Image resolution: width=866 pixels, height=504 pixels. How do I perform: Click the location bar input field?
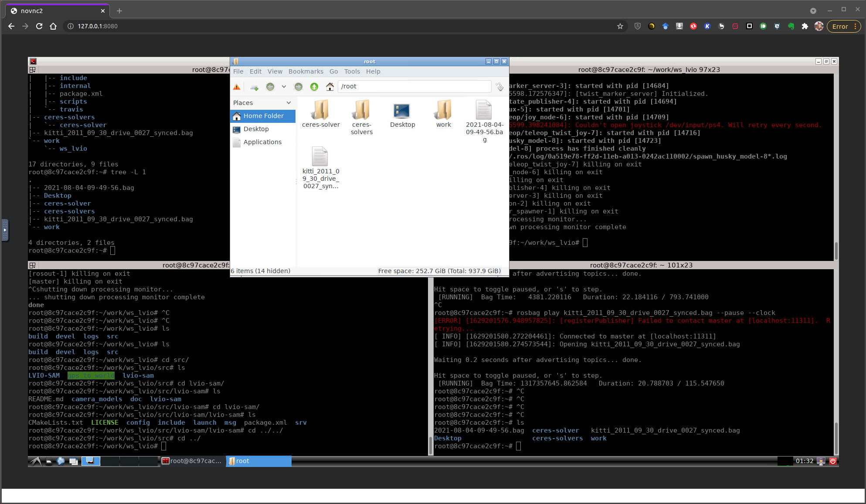pyautogui.click(x=416, y=86)
